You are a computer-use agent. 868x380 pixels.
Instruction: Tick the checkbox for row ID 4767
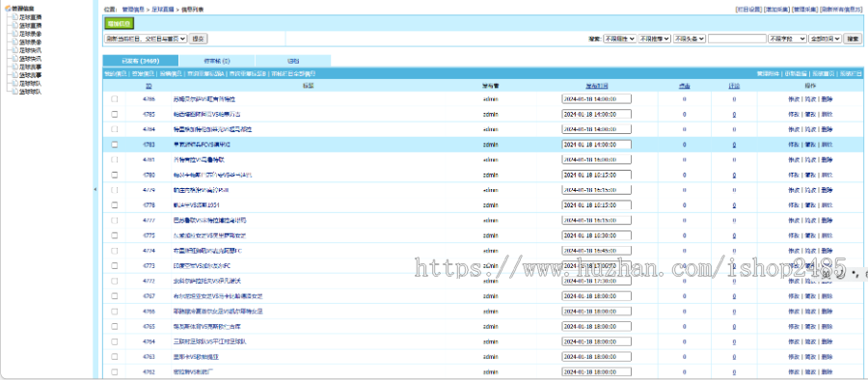pyautogui.click(x=115, y=296)
